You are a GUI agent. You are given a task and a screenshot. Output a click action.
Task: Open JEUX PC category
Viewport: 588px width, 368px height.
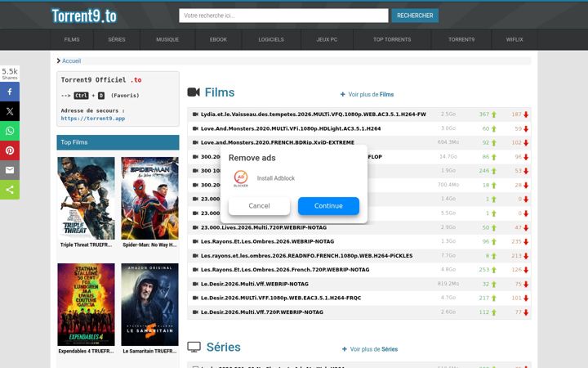(327, 39)
